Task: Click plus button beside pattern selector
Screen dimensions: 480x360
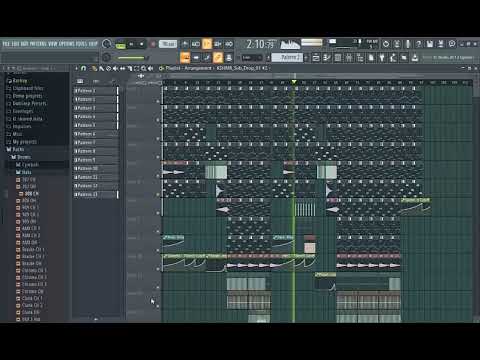Action: point(306,57)
